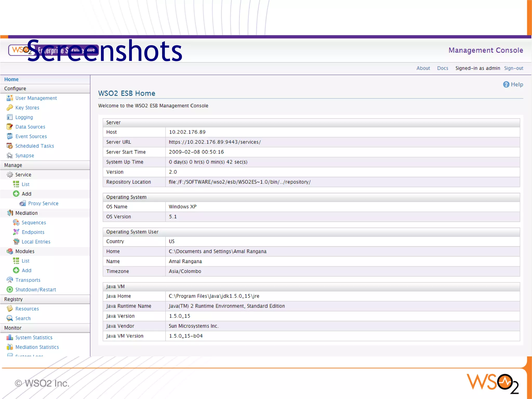Click the list icon under Service
Screen dimensions: 532x399
[16, 184]
